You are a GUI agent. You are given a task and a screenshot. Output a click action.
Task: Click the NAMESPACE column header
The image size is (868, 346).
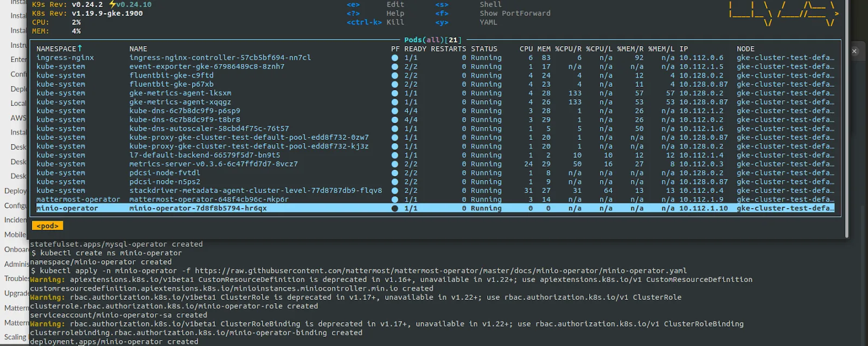[x=59, y=49]
